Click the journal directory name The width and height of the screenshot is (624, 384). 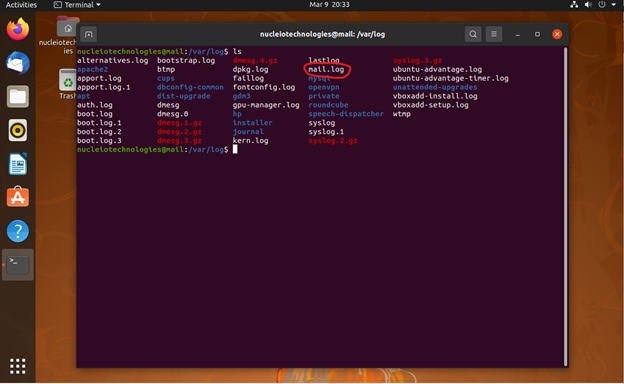click(248, 132)
